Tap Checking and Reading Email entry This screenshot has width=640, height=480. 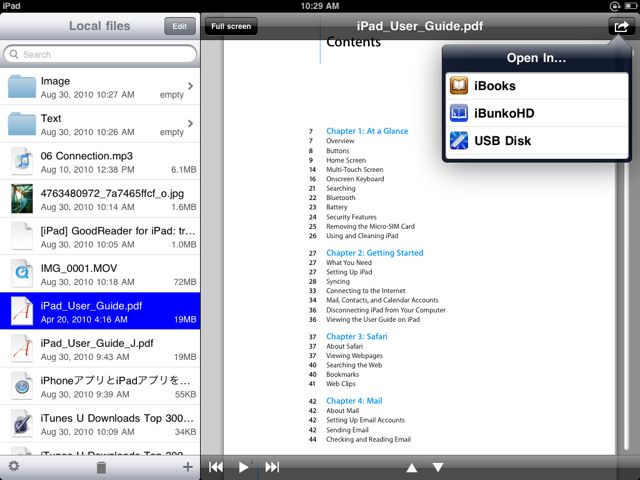coord(369,439)
